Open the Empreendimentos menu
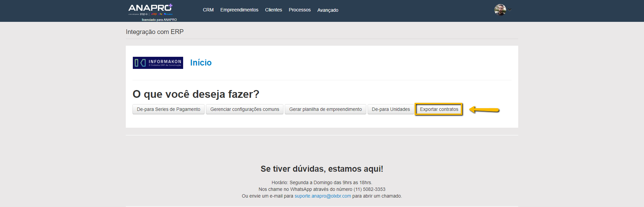 coord(239,10)
